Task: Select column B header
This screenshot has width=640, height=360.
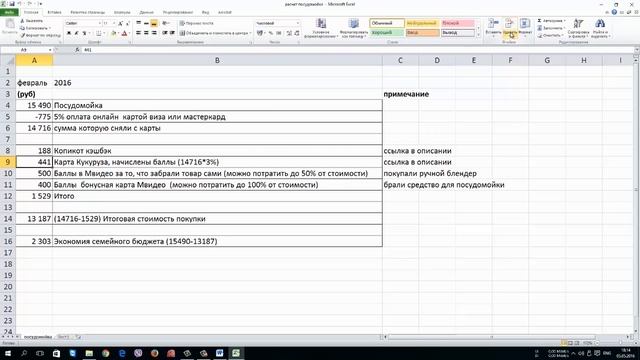Action: [217, 60]
